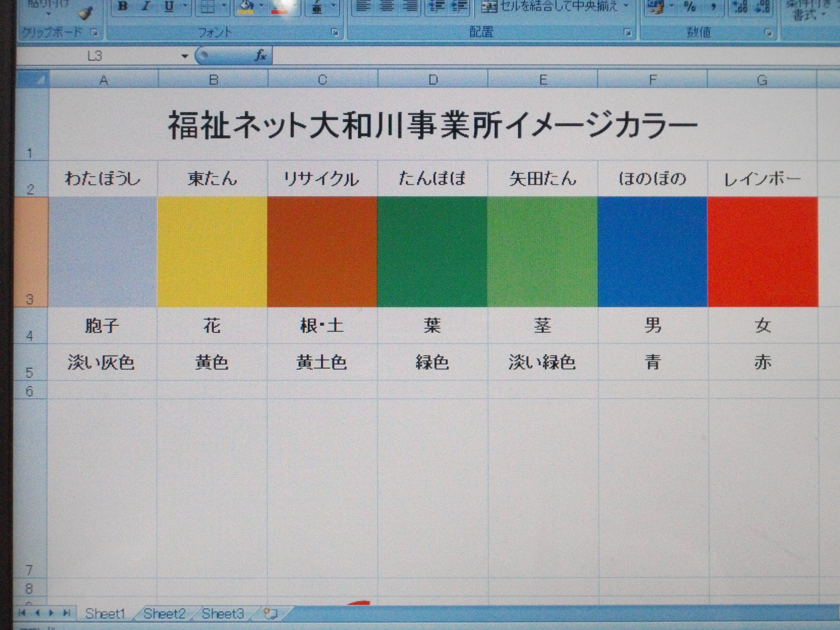Select cell 淡い緑色

(543, 362)
